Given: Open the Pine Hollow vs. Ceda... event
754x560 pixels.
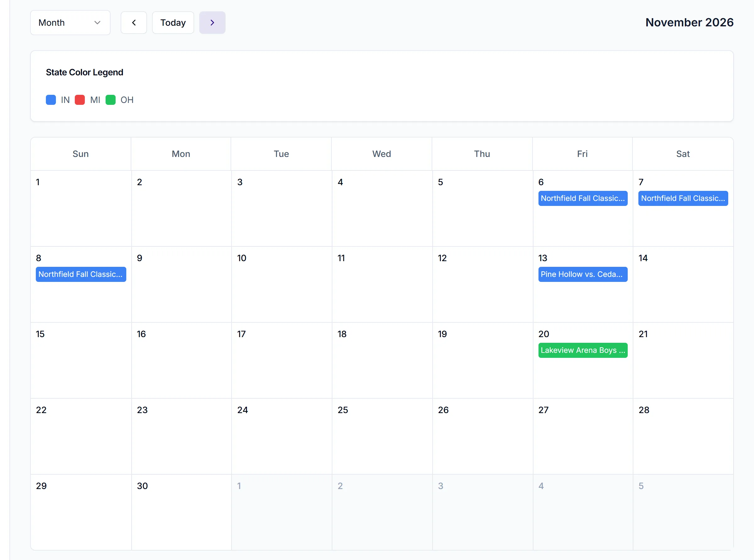Looking at the screenshot, I should [x=583, y=274].
